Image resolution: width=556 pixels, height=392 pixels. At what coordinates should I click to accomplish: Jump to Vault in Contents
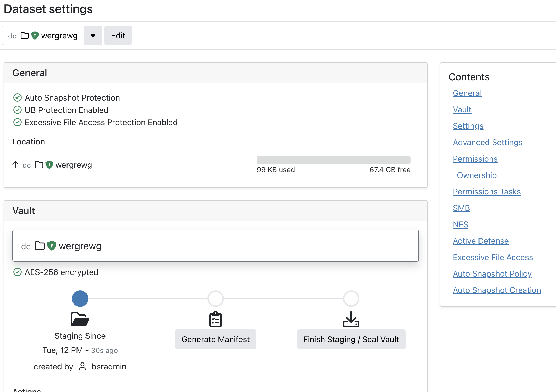point(462,110)
